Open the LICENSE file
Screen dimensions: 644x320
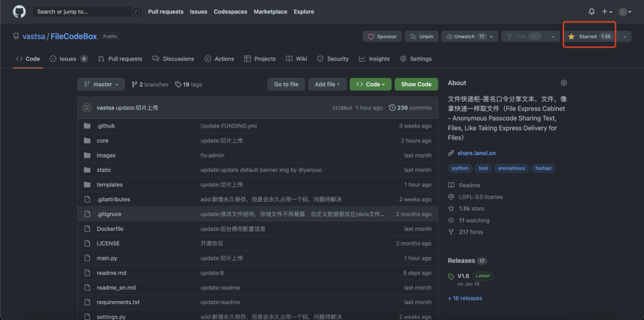pos(108,244)
